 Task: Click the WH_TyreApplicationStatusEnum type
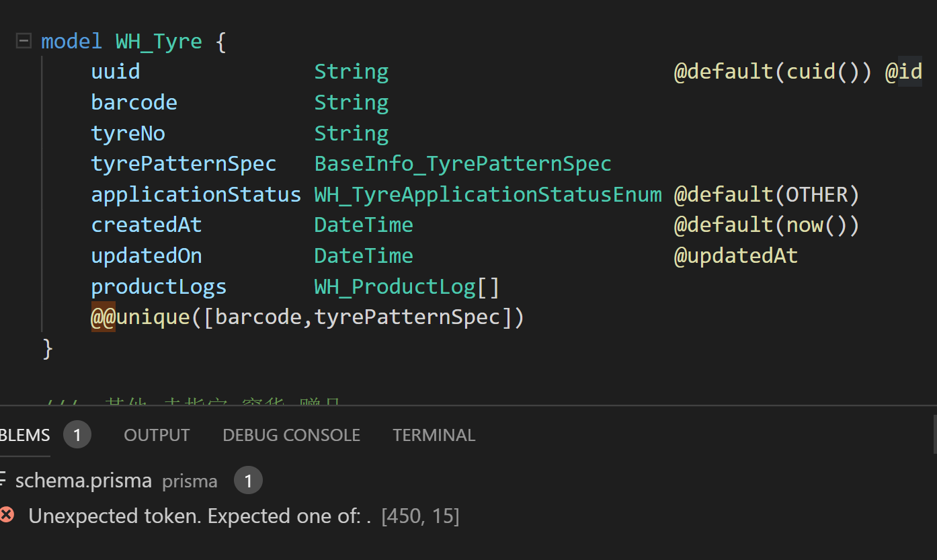[x=488, y=194]
